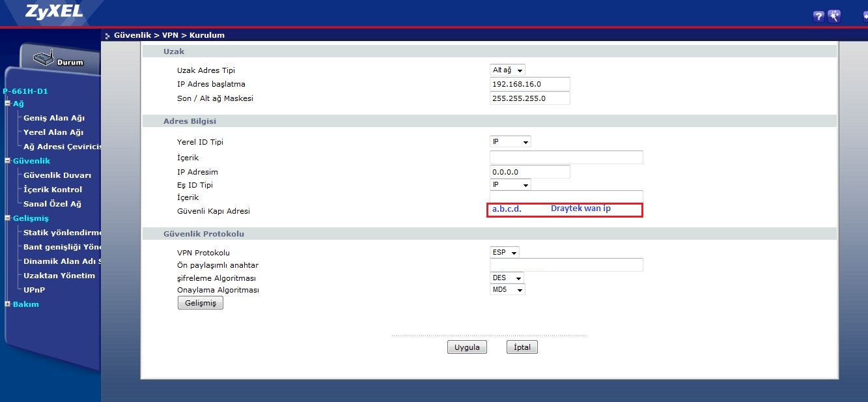
Task: Open the VPN Protokolu dropdown
Action: (x=505, y=253)
